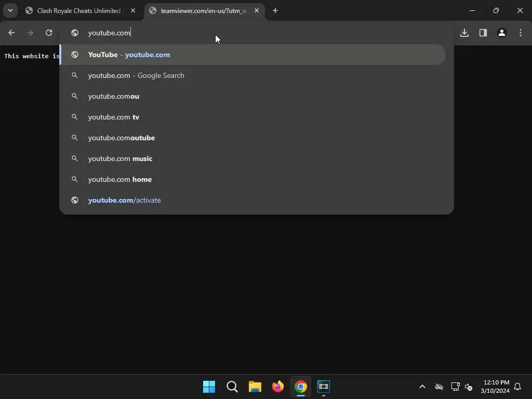Viewport: 532px width, 399px height.
Task: Show hidden system tray icons chevron
Action: coord(422,387)
